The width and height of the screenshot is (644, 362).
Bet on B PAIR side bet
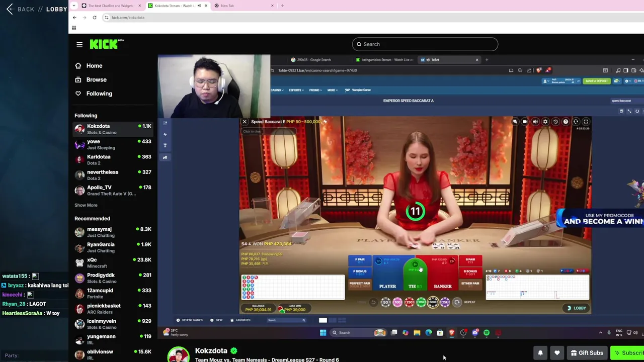pos(470,260)
